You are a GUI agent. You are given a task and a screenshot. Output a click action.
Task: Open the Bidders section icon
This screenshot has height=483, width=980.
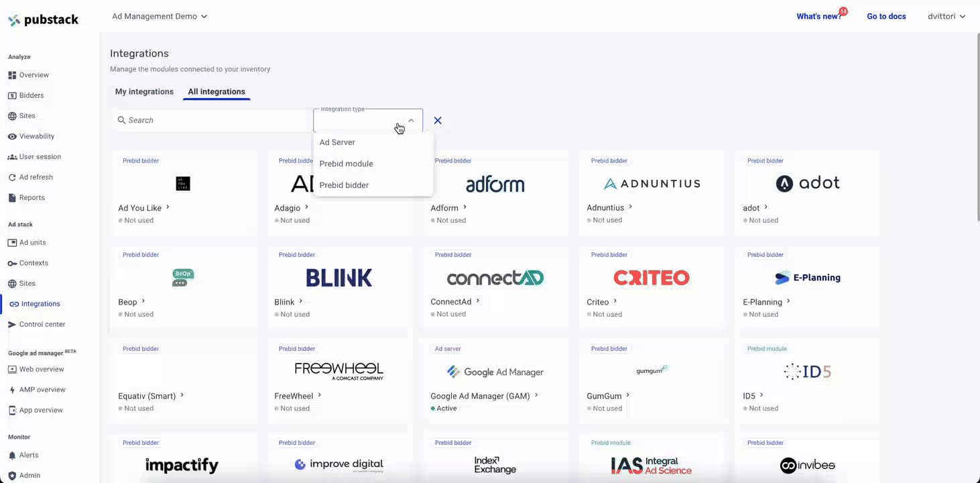tap(12, 95)
